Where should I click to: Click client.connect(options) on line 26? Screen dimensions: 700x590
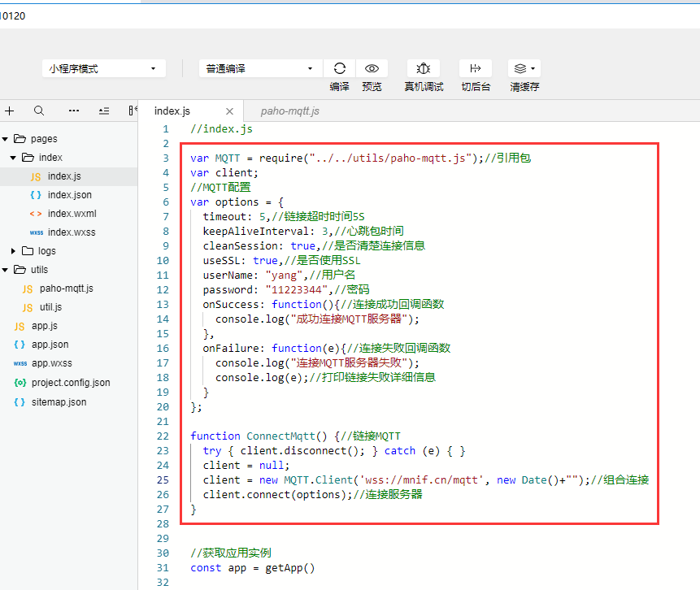pos(275,495)
